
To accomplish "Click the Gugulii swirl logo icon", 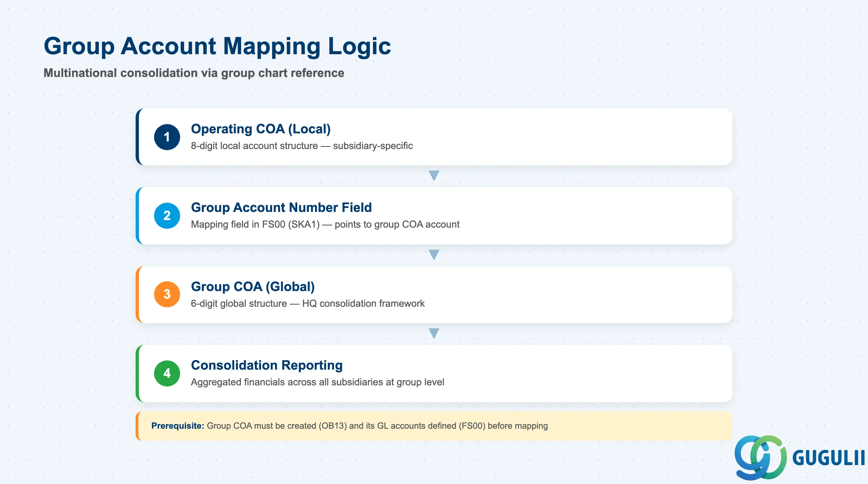I will coord(761,457).
